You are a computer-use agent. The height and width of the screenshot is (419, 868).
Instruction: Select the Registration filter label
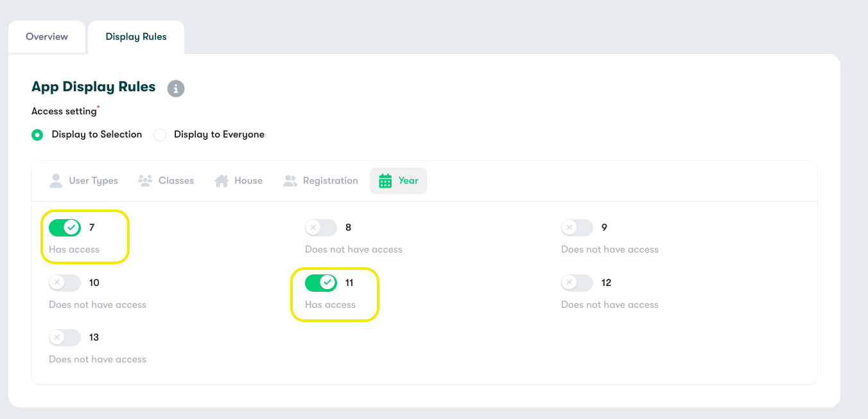[330, 181]
